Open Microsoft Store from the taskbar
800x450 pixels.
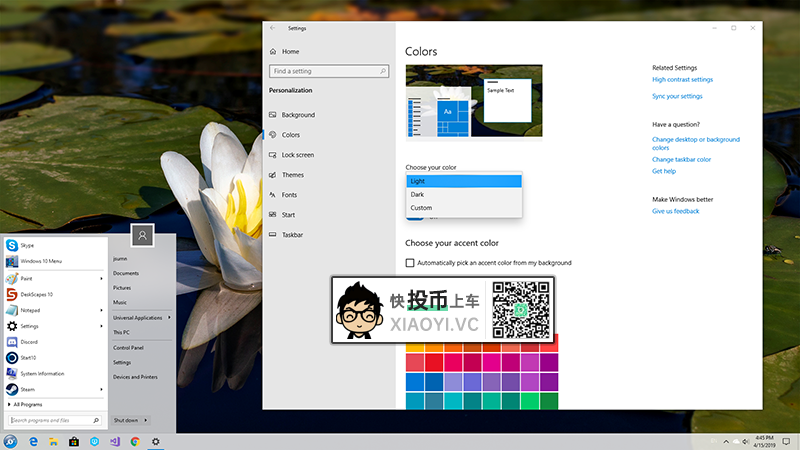pos(74,441)
